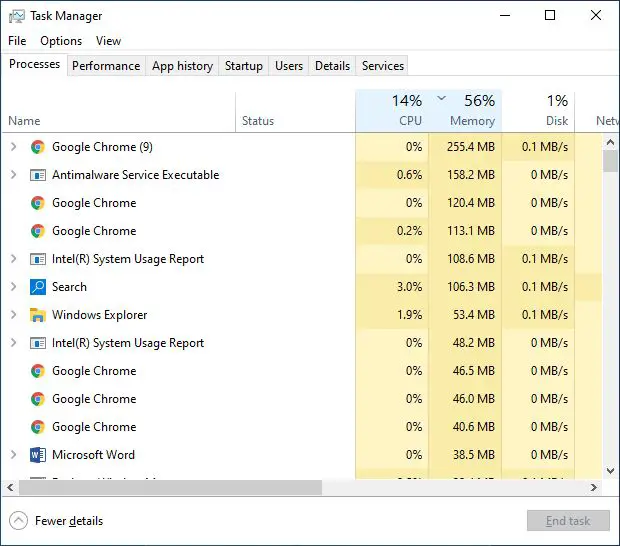
Task: Expand the Antimalware Service Executable row
Action: click(x=13, y=175)
